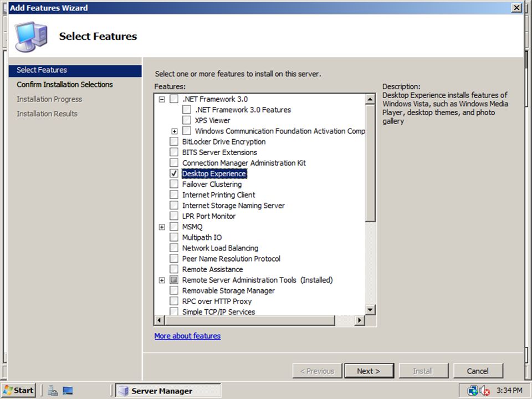Toggle Remote Server Administration Tools checkbox

(x=173, y=280)
